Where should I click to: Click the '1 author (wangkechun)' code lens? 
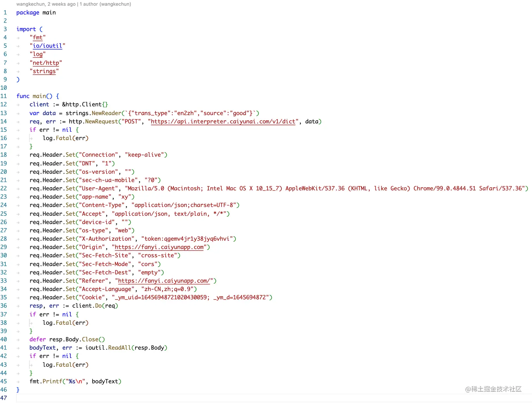(x=105, y=4)
